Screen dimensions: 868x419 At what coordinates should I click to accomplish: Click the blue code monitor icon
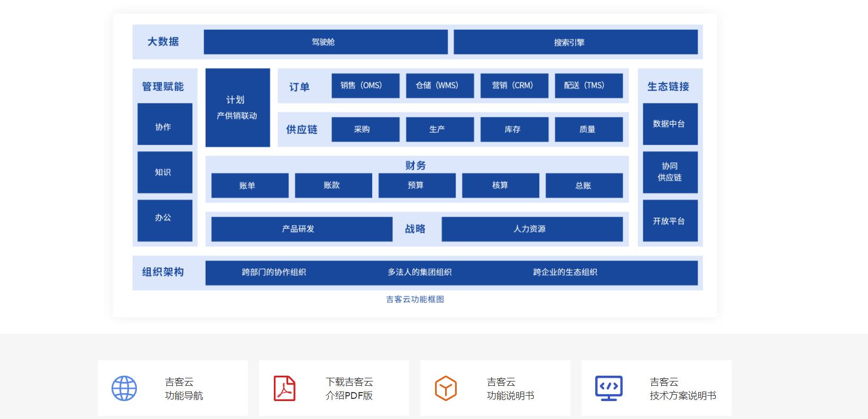(x=609, y=388)
